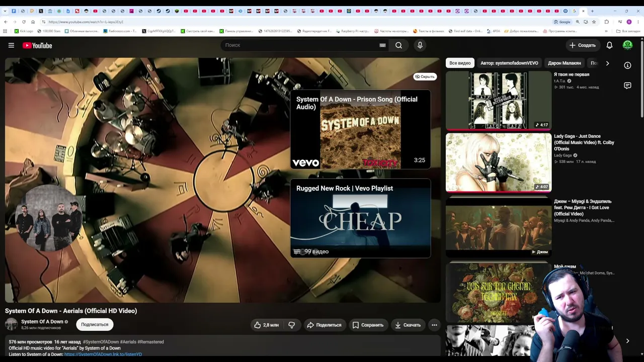Click the round band watermark in the player

click(x=49, y=218)
